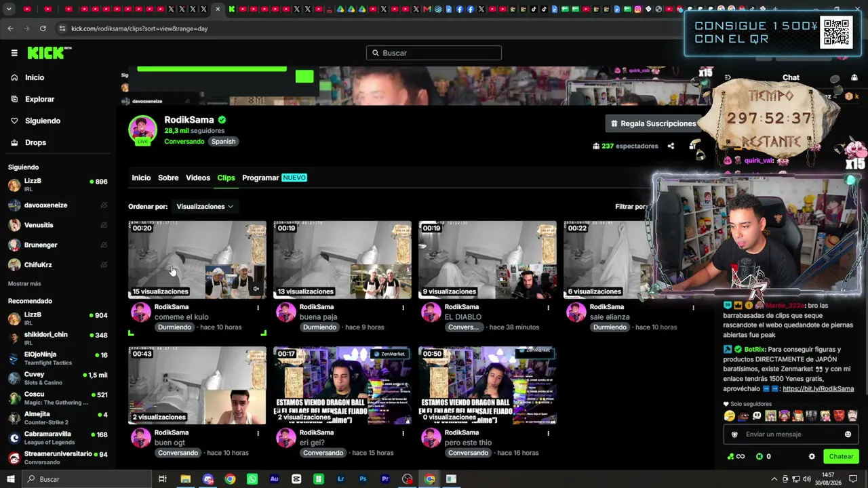868x488 pixels.
Task: Play the 'pero este thio' clip thumbnail
Action: click(x=488, y=386)
